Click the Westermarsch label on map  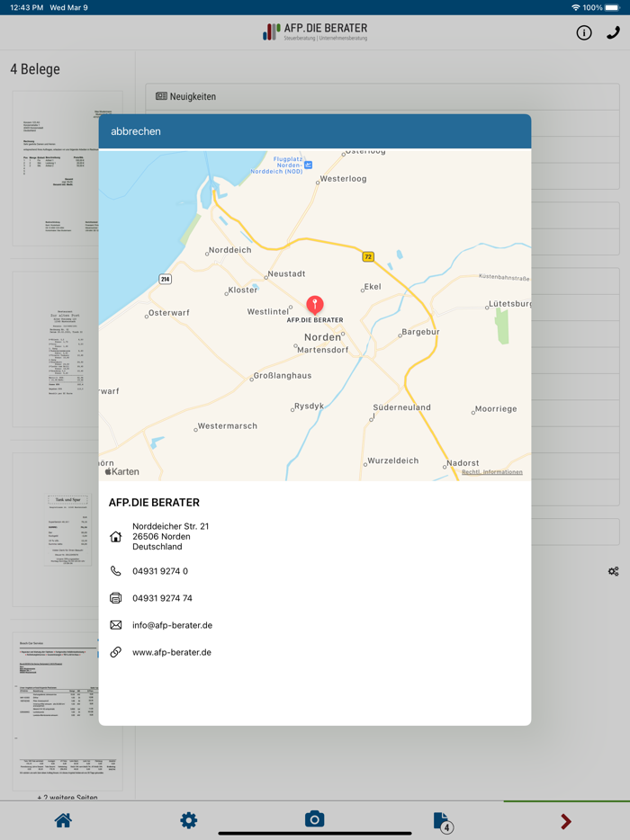click(228, 426)
